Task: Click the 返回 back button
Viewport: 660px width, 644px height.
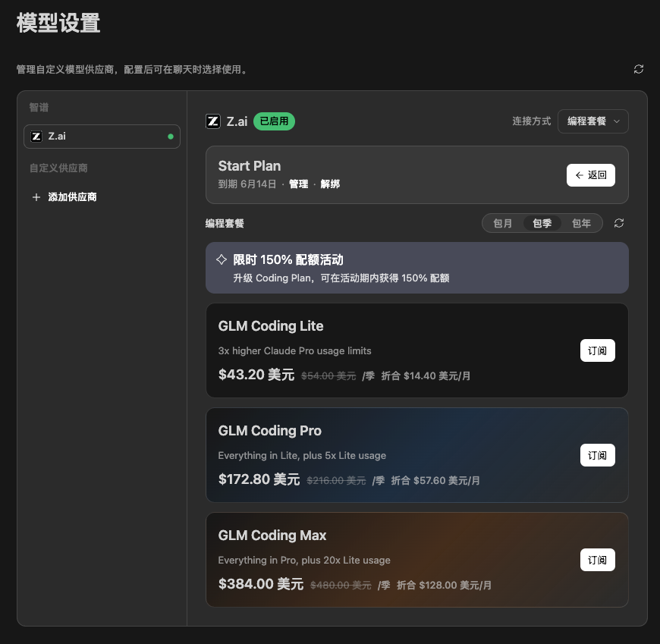Action: [590, 175]
